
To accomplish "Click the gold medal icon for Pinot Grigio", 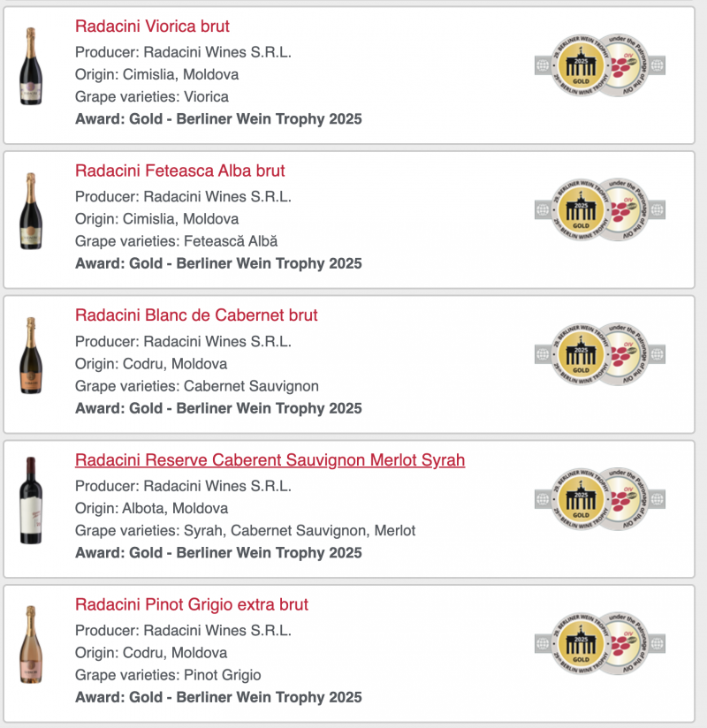I will click(x=582, y=644).
